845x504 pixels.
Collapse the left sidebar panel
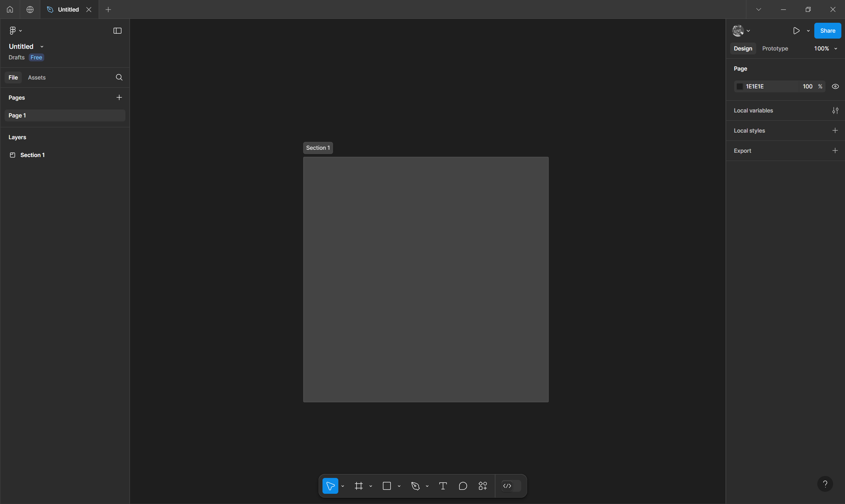pyautogui.click(x=117, y=31)
